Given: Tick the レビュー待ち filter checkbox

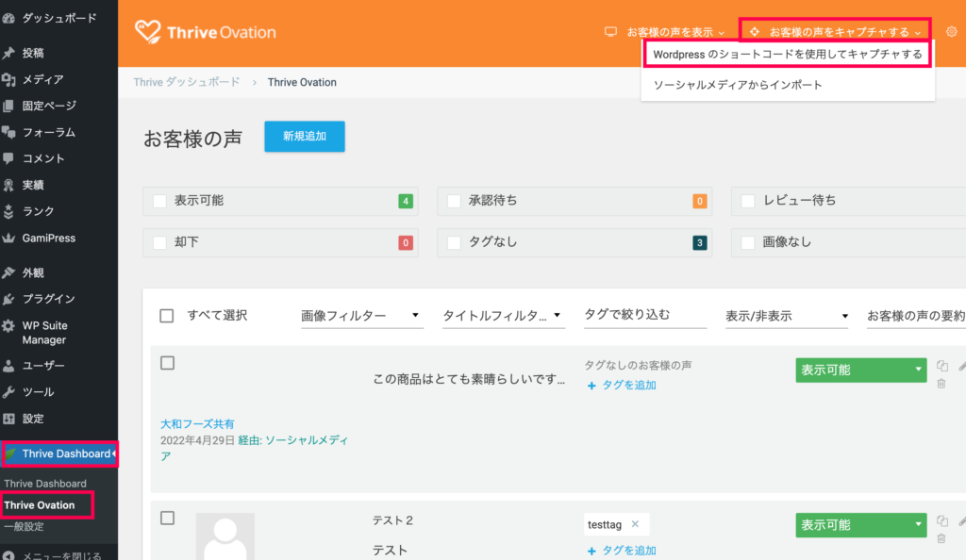Looking at the screenshot, I should [748, 201].
